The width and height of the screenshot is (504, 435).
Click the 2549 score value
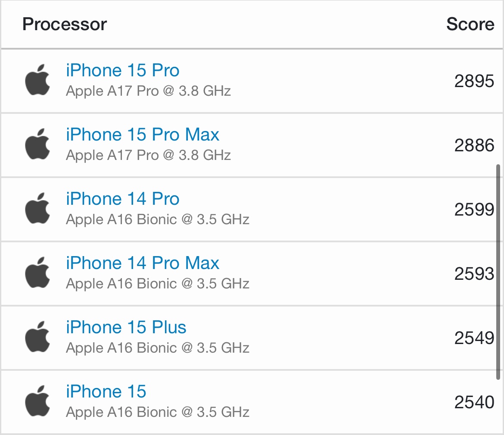tap(474, 338)
